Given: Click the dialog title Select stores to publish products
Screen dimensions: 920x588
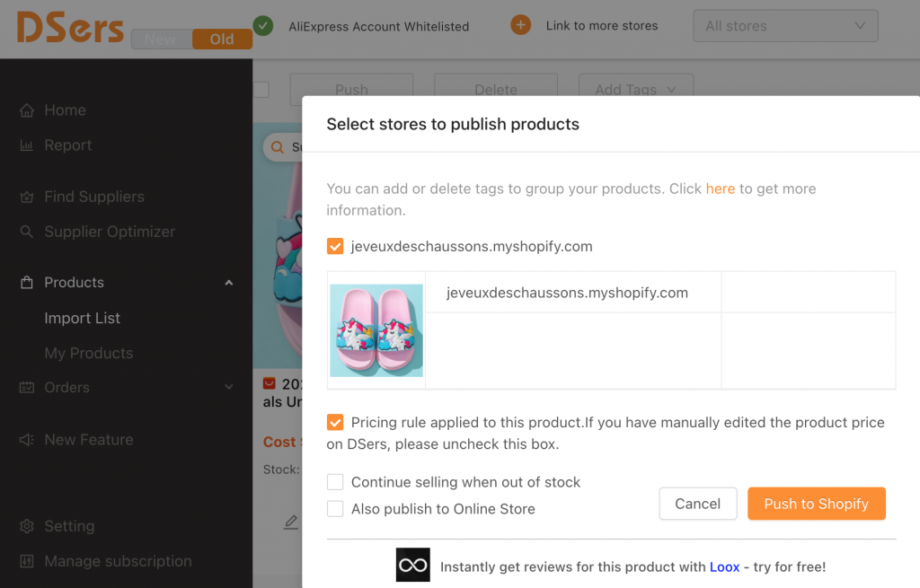Looking at the screenshot, I should point(453,124).
